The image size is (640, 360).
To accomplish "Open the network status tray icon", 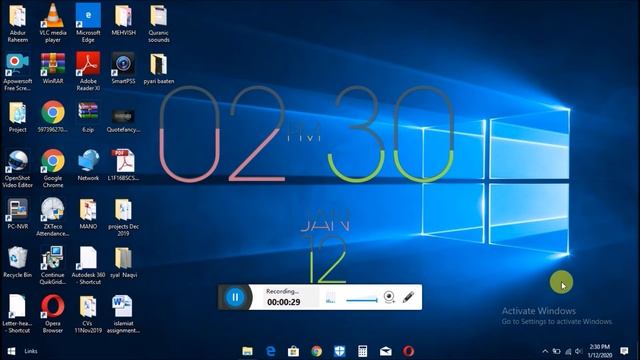I will point(568,351).
